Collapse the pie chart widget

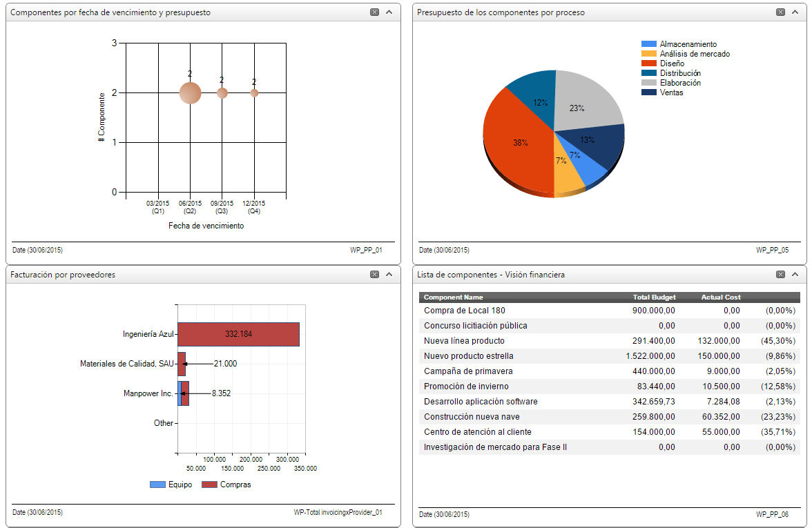click(795, 12)
